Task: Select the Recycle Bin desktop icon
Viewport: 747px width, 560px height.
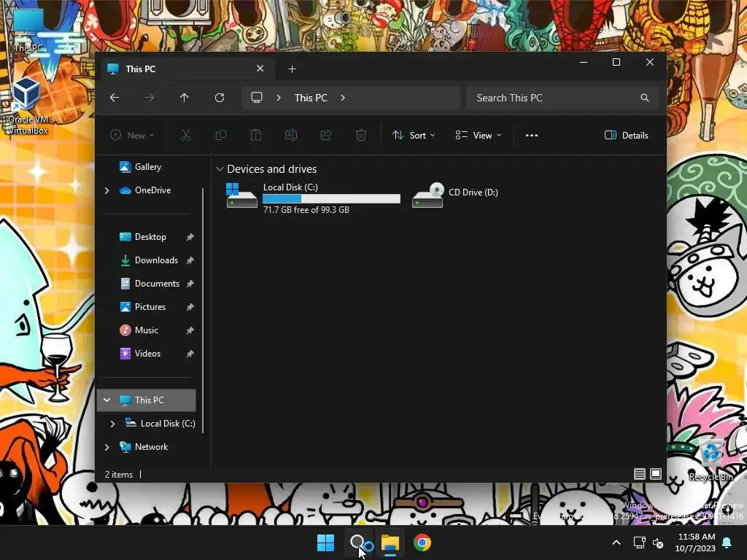Action: coord(712,460)
